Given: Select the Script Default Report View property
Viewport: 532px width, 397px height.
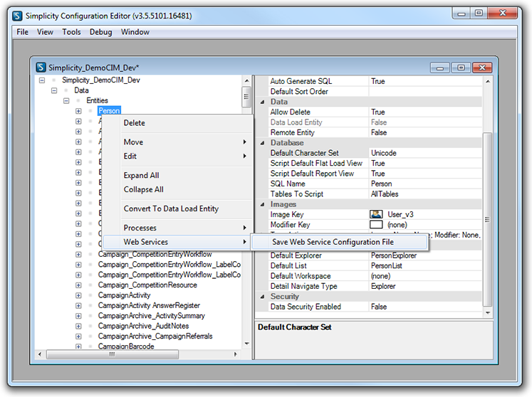Looking at the screenshot, I should click(x=312, y=174).
